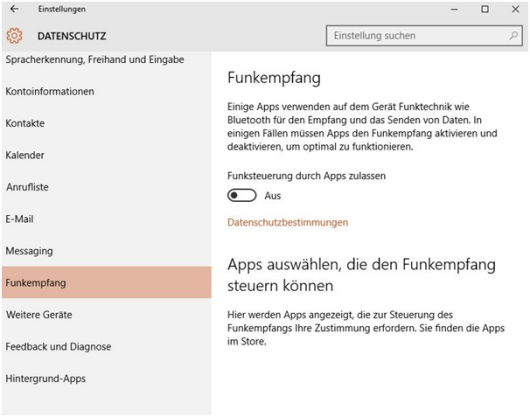The width and height of the screenshot is (530, 417).
Task: Select Kalender in the sidebar
Action: point(106,155)
